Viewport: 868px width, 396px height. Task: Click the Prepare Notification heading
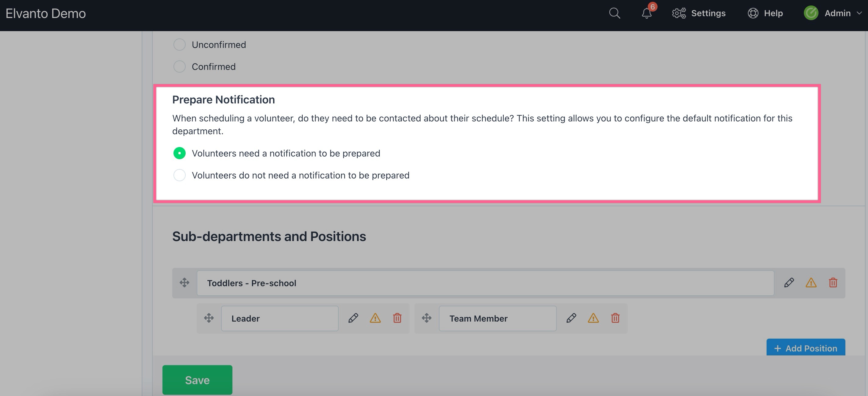click(223, 99)
